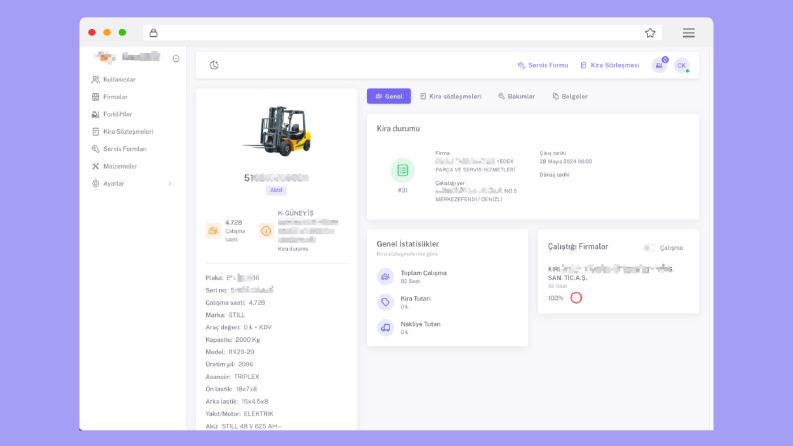Image resolution: width=793 pixels, height=446 pixels.
Task: Select the Genel tab
Action: tap(389, 96)
